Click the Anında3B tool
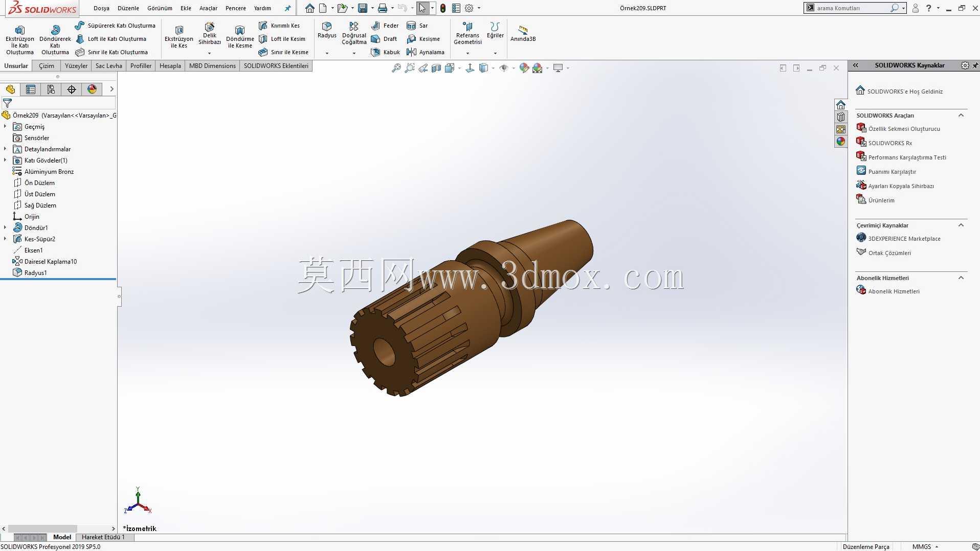This screenshot has width=980, height=551. click(523, 33)
